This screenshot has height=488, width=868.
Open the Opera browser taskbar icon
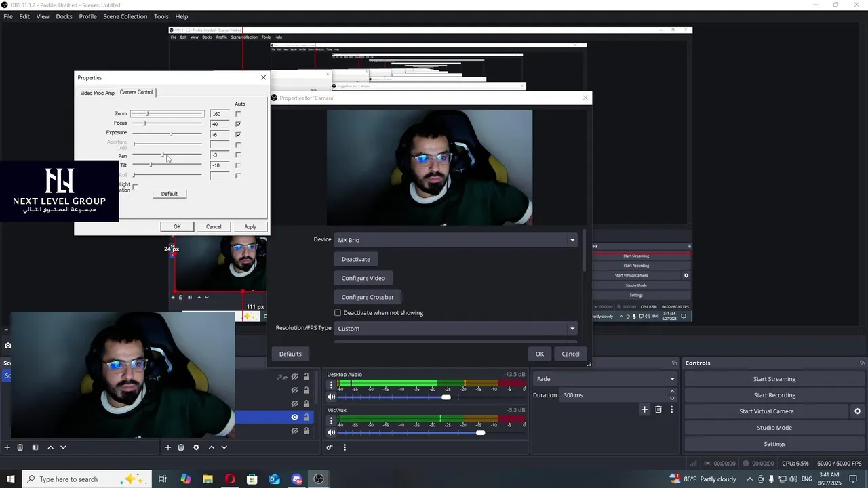[x=230, y=479]
